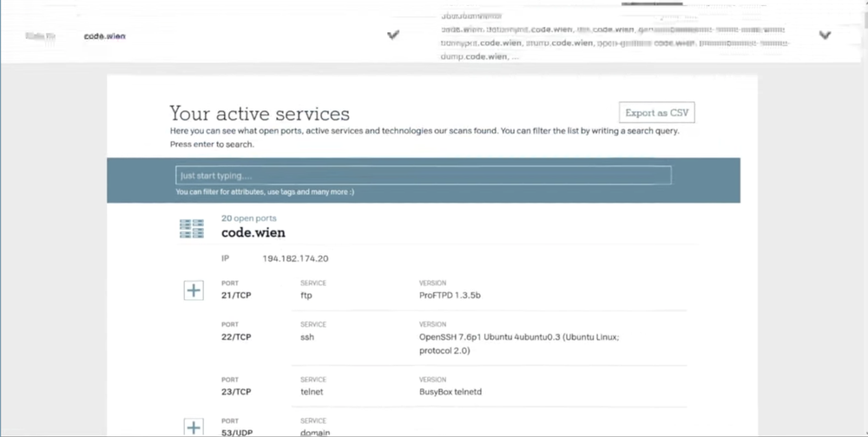Select the 23/TCP port entry

pos(236,392)
